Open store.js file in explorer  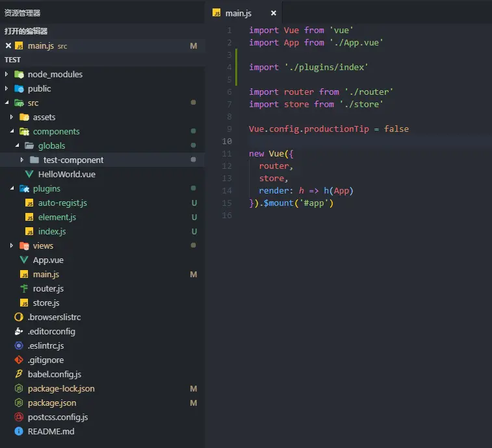(x=46, y=303)
